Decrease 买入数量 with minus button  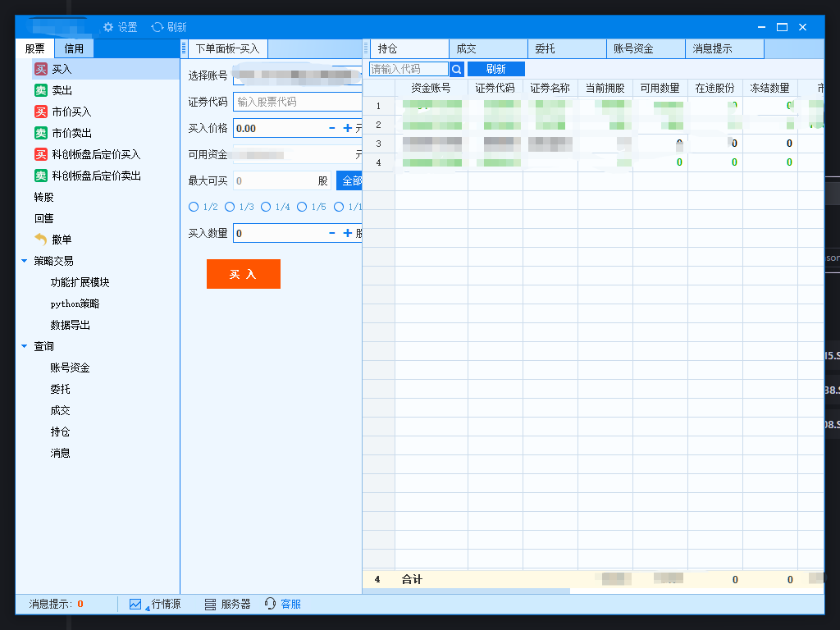332,233
